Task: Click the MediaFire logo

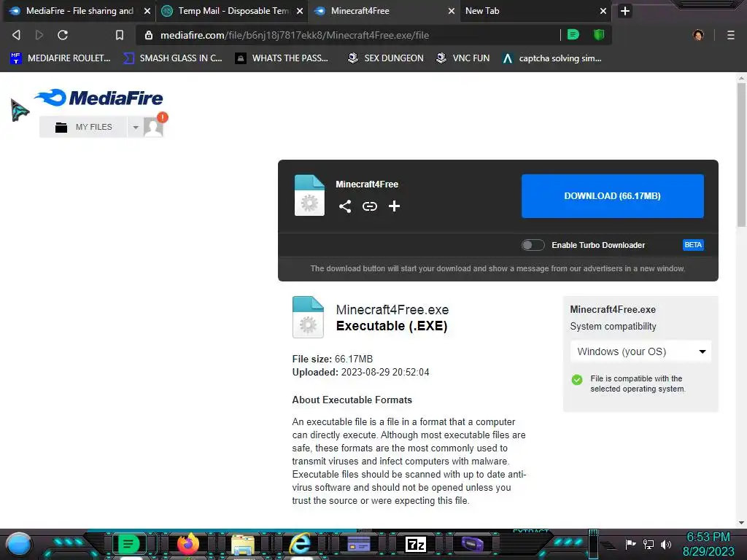Action: pos(98,98)
